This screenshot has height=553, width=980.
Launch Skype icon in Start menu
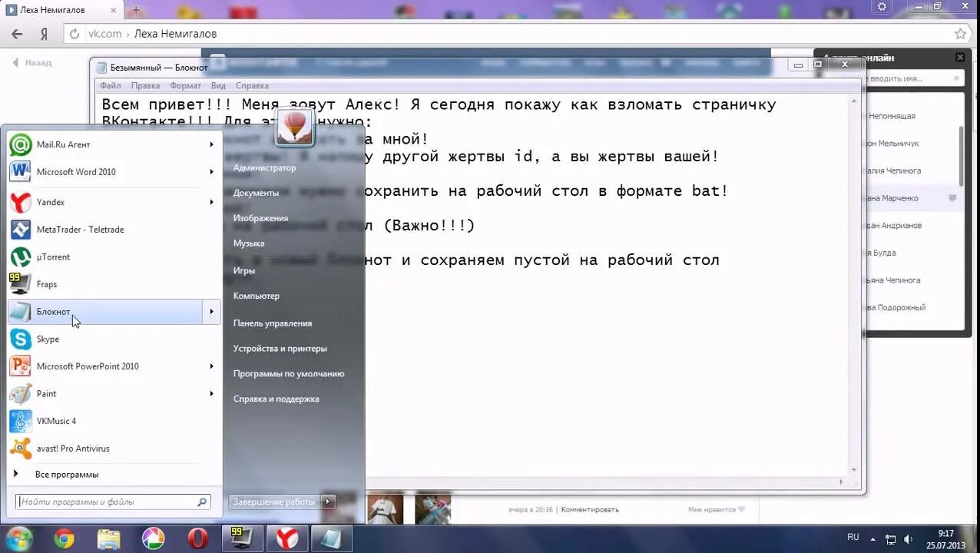click(x=21, y=339)
